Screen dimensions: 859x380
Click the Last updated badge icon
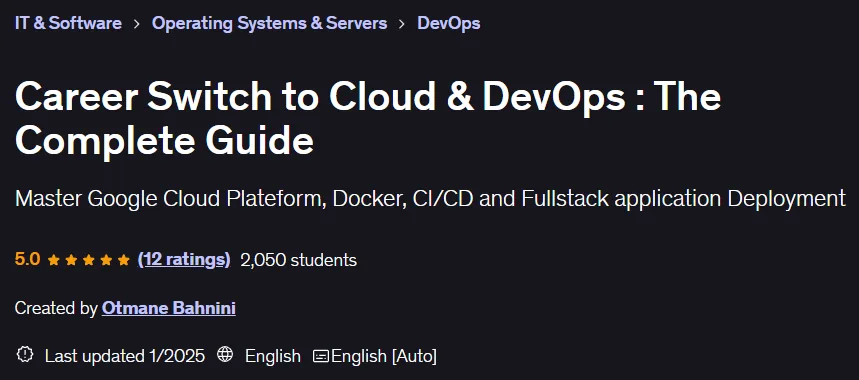[25, 354]
